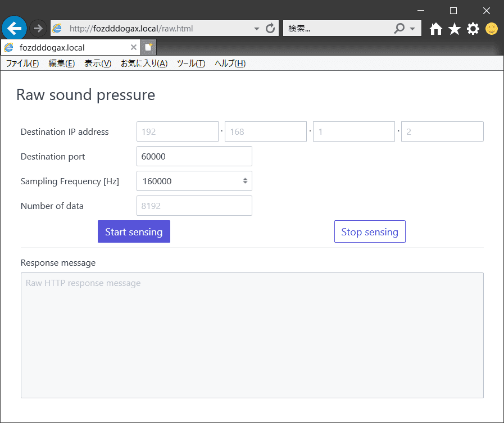
Task: Open the Tools gear icon
Action: click(x=473, y=29)
